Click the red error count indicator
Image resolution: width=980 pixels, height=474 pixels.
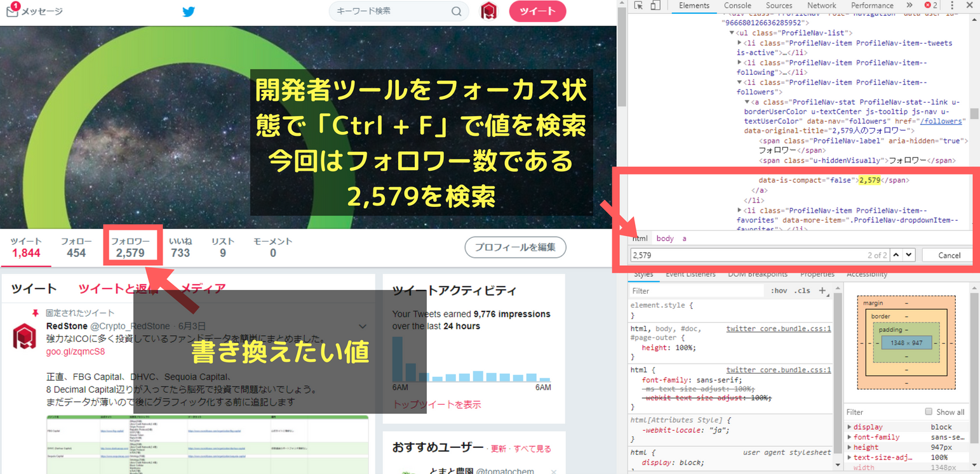click(930, 6)
